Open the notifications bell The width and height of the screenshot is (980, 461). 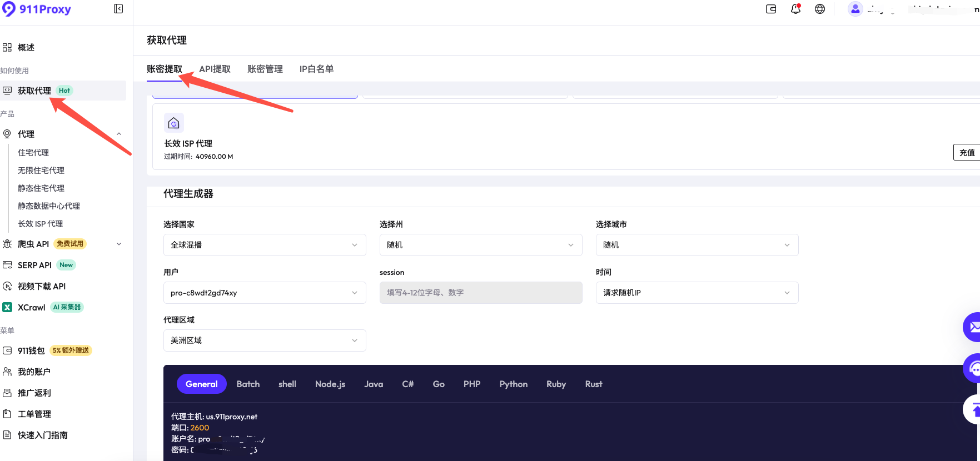tap(795, 9)
